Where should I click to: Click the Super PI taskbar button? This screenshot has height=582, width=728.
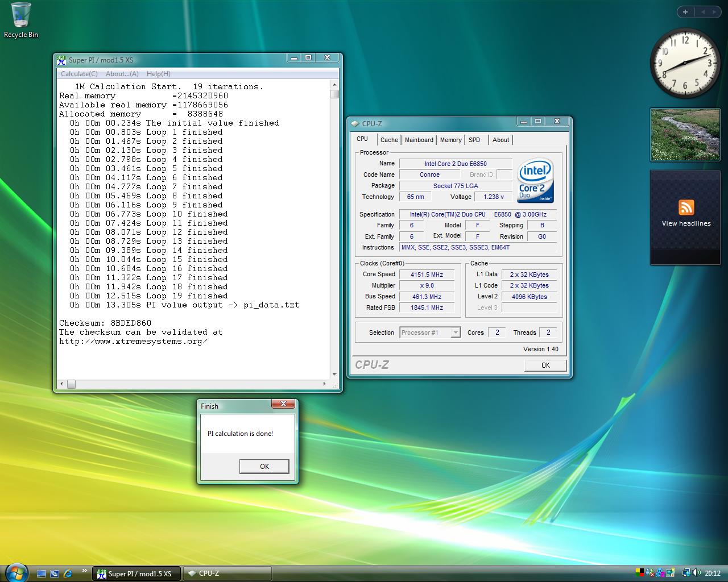pos(136,573)
